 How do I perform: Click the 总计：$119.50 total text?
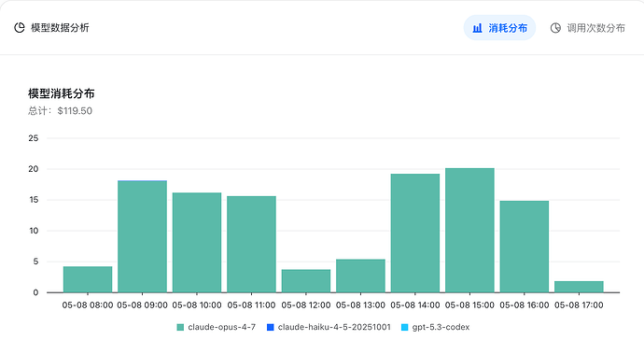coord(60,111)
